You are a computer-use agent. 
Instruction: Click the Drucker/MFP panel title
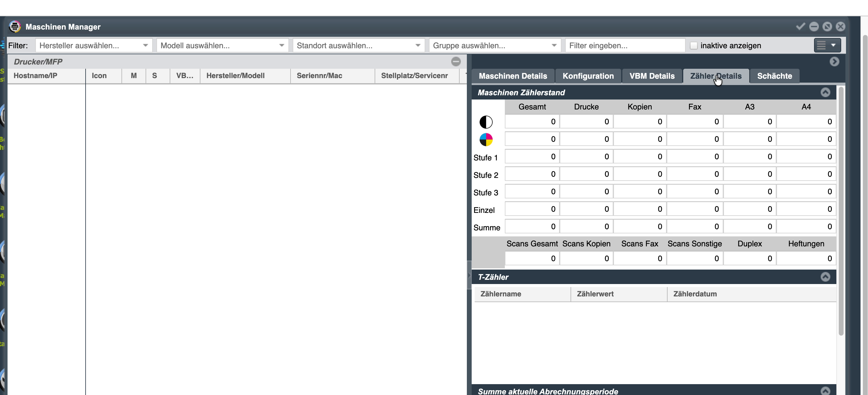(38, 62)
